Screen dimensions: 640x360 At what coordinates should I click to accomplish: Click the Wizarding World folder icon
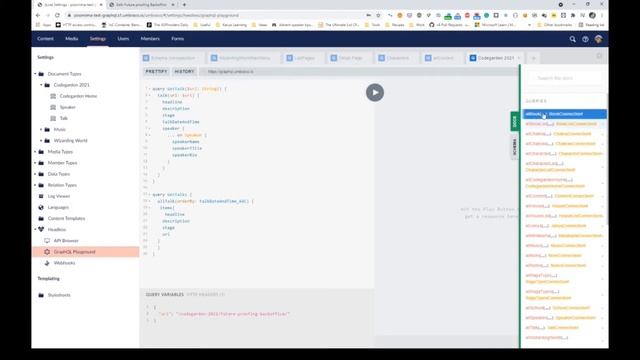[47, 140]
